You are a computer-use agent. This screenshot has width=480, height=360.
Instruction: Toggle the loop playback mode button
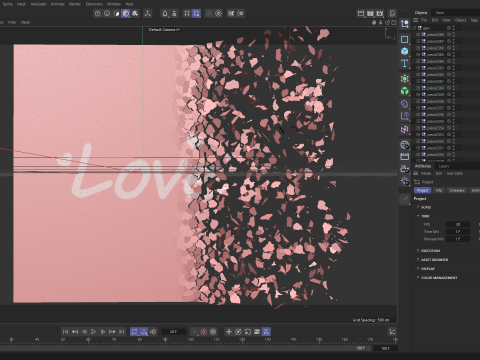[x=134, y=331]
